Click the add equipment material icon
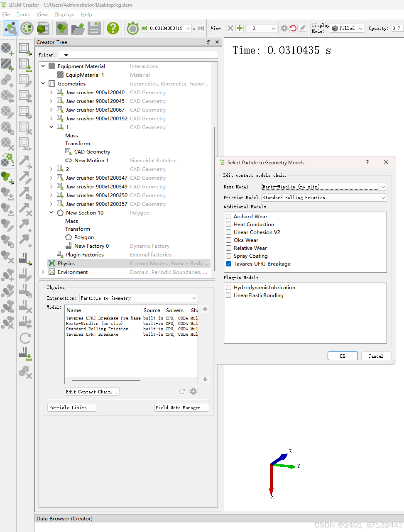 tap(7, 65)
